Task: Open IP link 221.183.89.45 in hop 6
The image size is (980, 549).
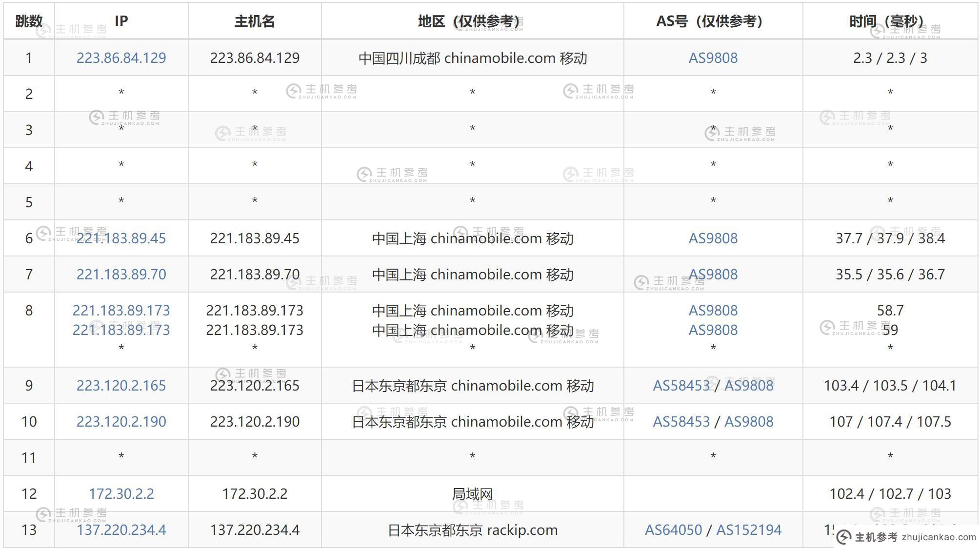Action: pos(121,238)
